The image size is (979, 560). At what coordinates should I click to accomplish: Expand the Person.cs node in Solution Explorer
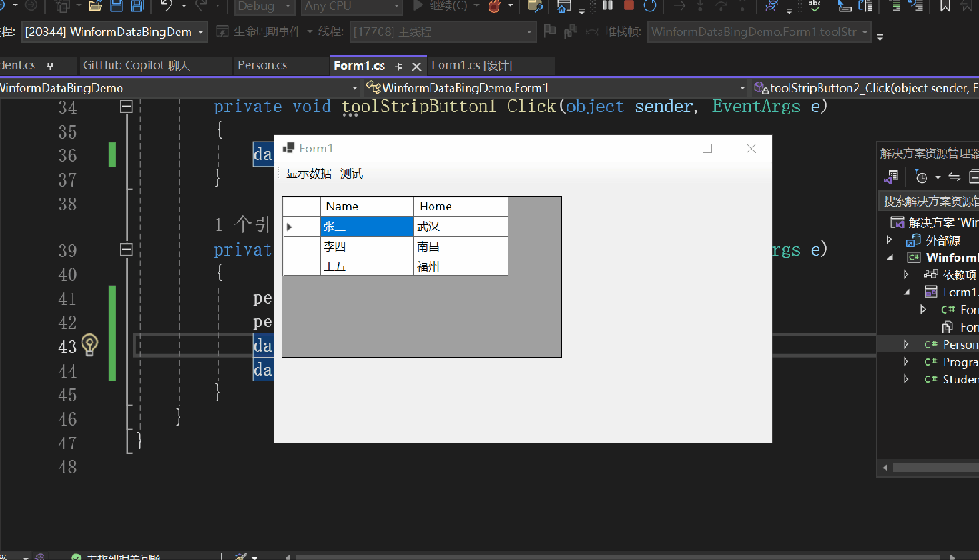click(906, 344)
